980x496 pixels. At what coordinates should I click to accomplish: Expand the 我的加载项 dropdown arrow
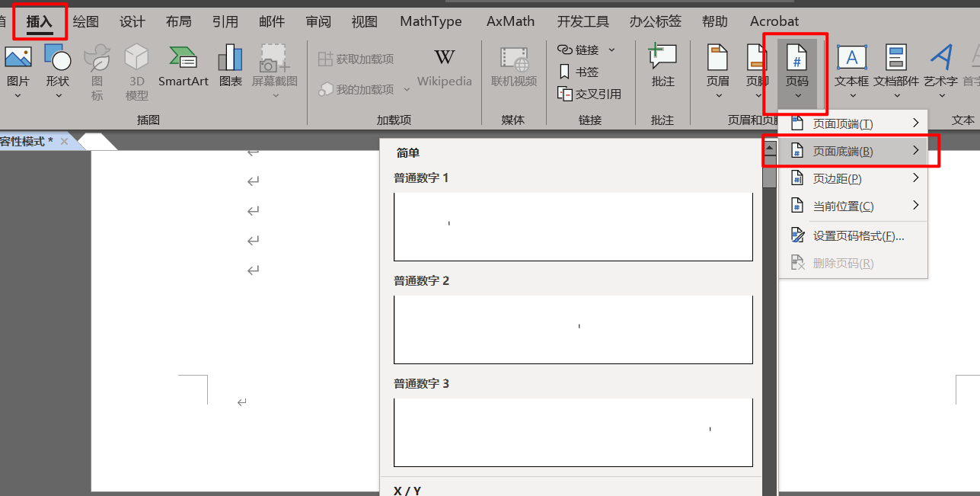(x=407, y=89)
